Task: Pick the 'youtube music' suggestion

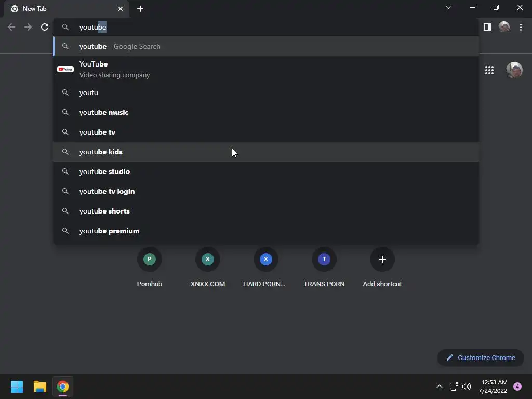Action: point(266,112)
